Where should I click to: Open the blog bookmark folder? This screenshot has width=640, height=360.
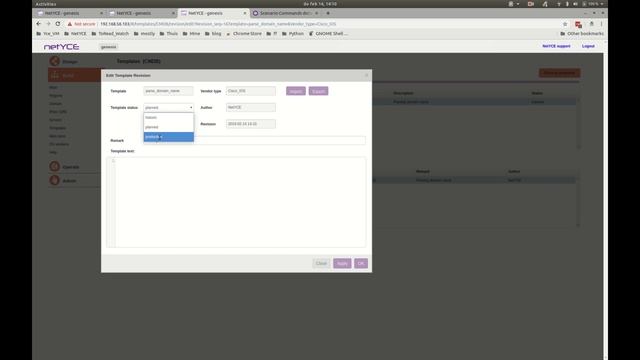point(213,33)
